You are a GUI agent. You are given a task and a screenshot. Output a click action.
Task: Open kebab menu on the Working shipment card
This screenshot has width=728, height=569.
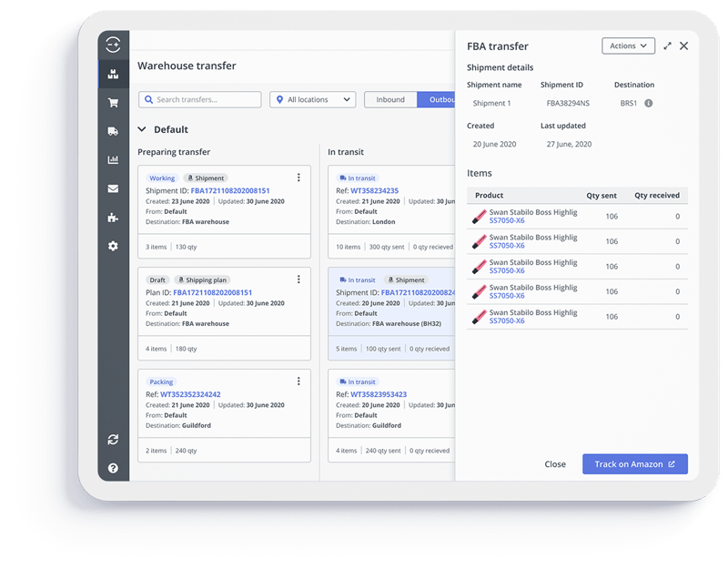point(298,178)
